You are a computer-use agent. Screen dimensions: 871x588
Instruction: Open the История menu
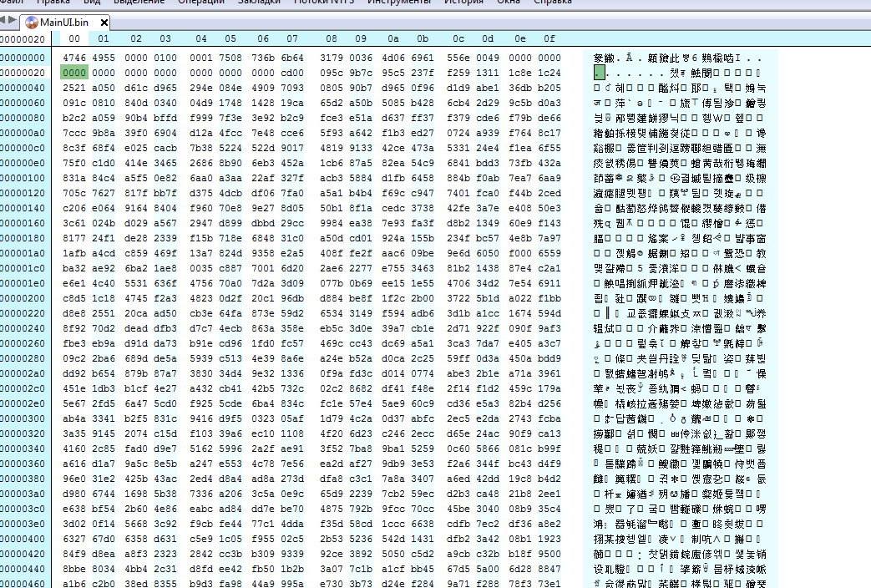click(463, 3)
